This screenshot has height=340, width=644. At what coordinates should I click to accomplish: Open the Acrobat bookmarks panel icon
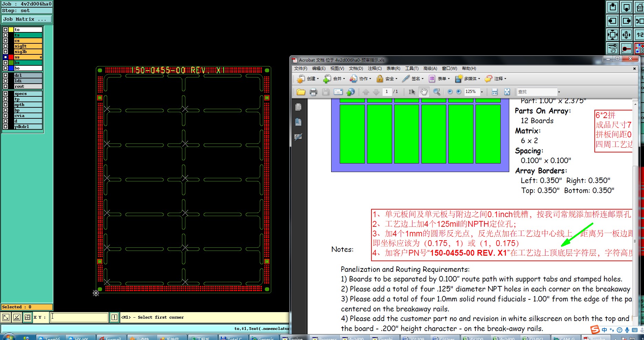298,122
